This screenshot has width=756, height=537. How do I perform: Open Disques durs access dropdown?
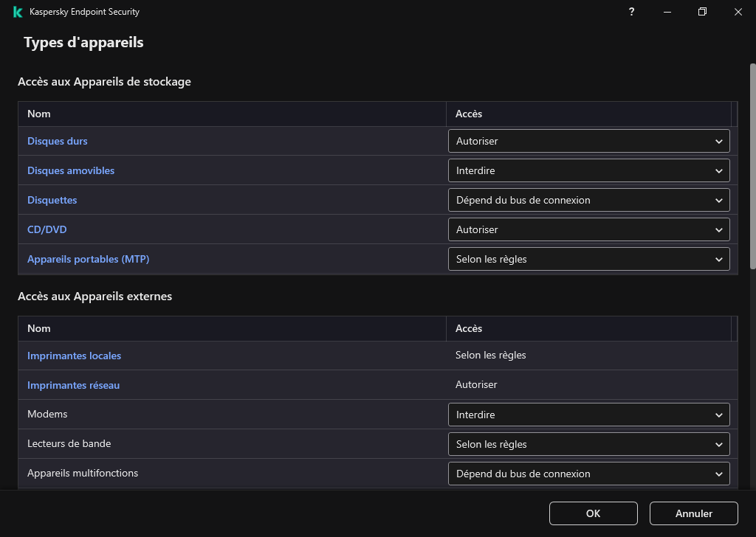pyautogui.click(x=588, y=141)
